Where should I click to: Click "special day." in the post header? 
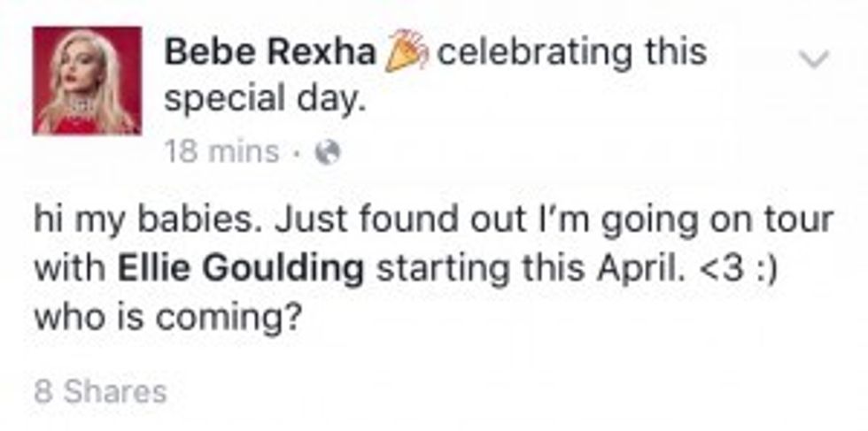tap(265, 100)
